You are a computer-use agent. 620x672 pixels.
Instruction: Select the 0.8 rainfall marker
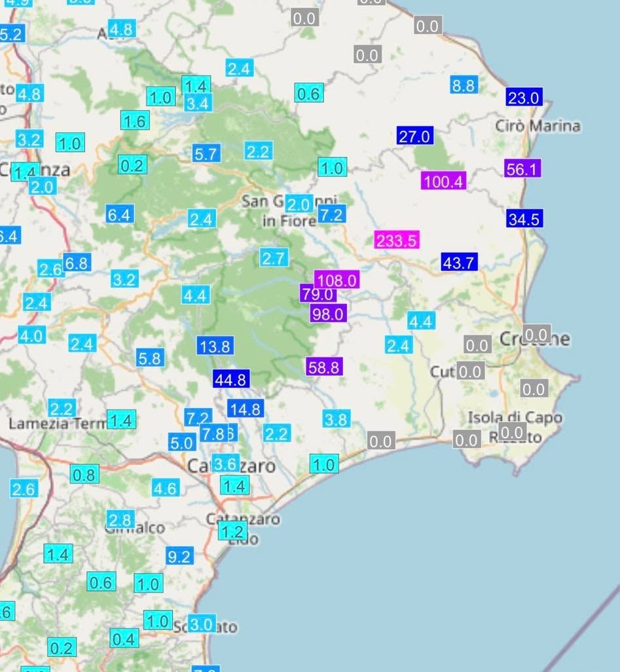pyautogui.click(x=84, y=474)
